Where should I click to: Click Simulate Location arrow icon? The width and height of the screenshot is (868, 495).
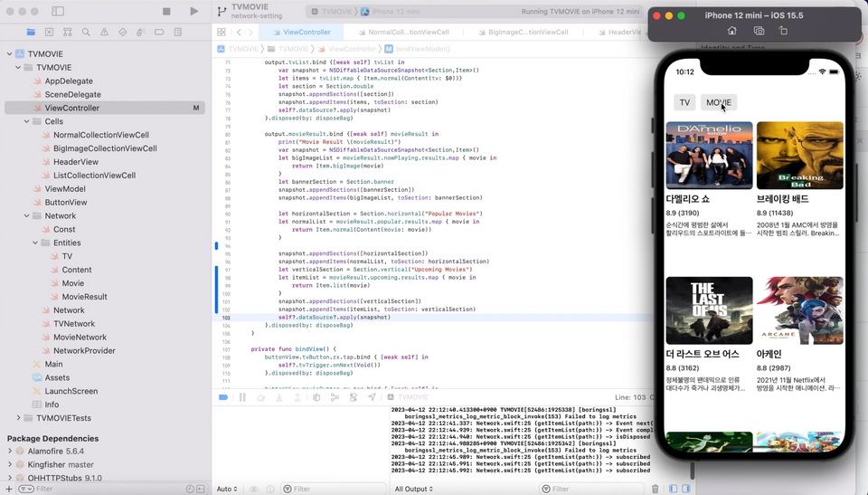click(x=372, y=397)
